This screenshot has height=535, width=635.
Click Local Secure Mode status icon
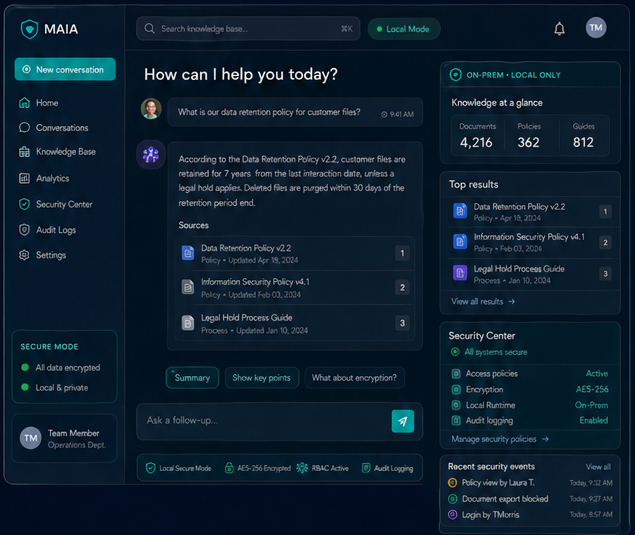tap(150, 468)
